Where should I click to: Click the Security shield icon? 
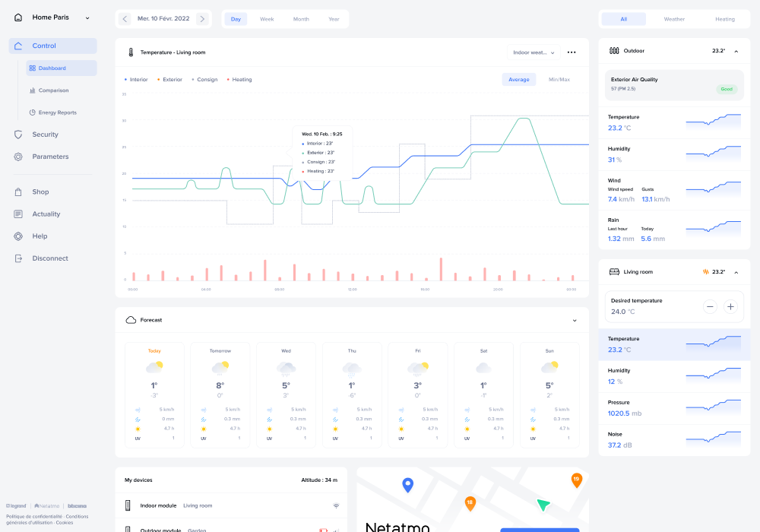click(x=17, y=135)
